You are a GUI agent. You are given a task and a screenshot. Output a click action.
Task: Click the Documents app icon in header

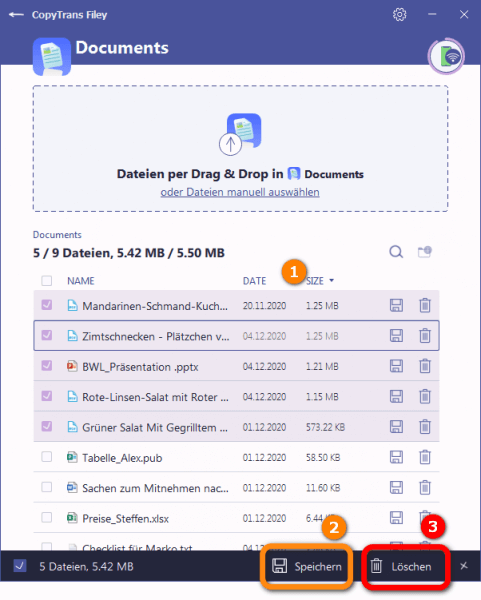pyautogui.click(x=52, y=56)
